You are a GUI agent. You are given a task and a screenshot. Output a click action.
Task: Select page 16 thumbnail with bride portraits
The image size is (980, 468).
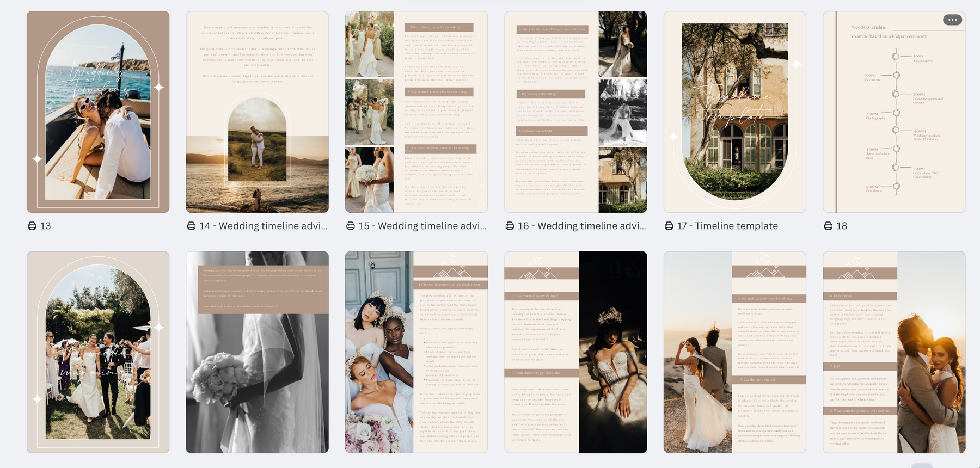pyautogui.click(x=575, y=112)
